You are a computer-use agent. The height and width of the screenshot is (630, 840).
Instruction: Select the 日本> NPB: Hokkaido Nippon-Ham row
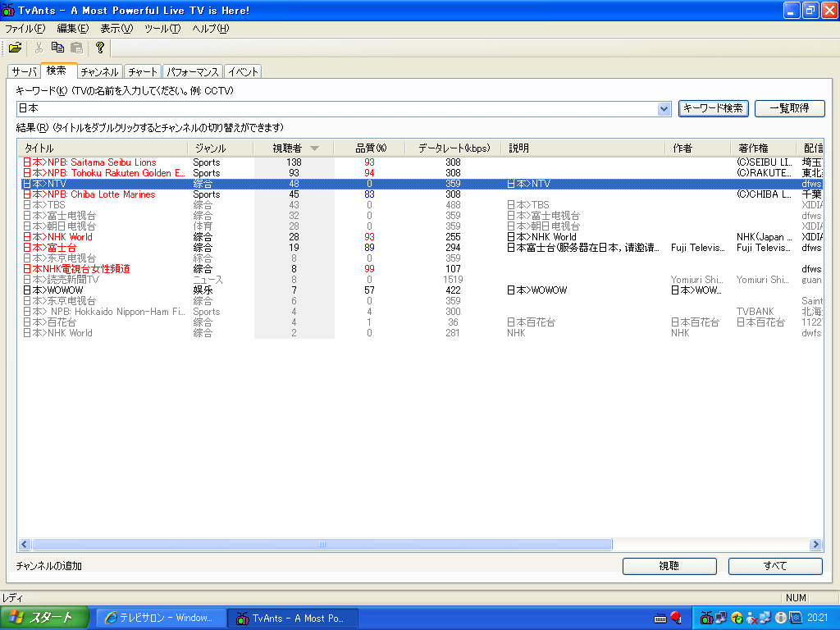421,312
